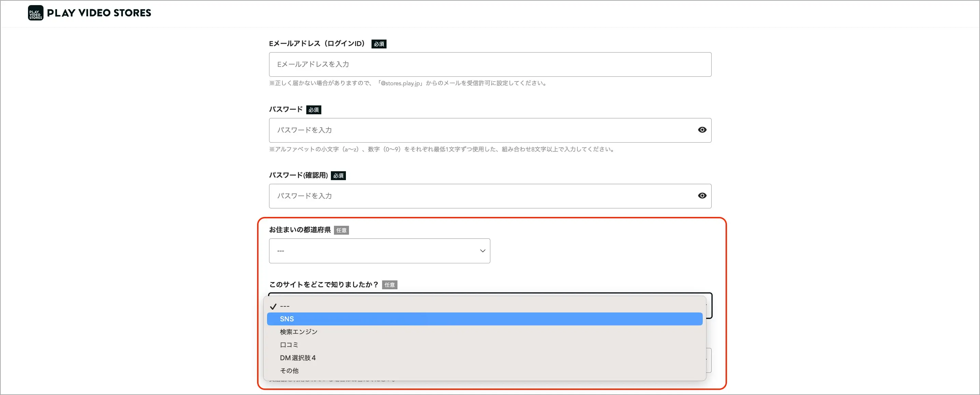The height and width of the screenshot is (395, 980).
Task: Select the checked --- blank option
Action: 285,306
